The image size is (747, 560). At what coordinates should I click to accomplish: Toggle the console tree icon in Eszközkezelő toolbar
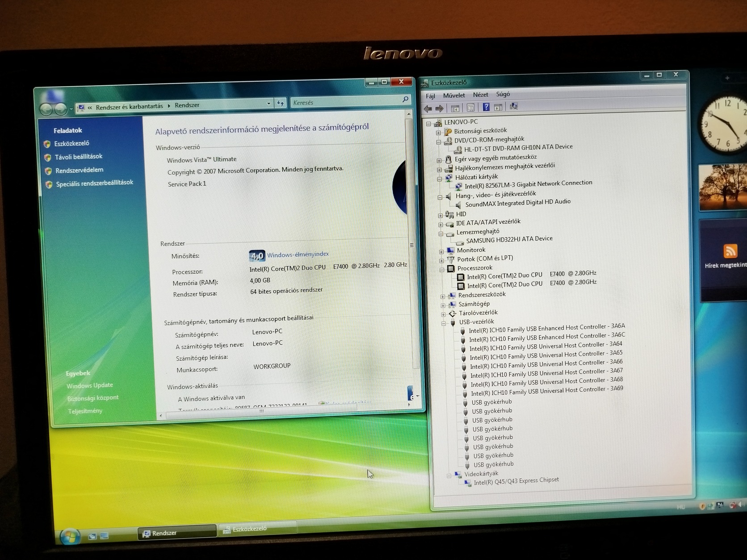pos(455,108)
